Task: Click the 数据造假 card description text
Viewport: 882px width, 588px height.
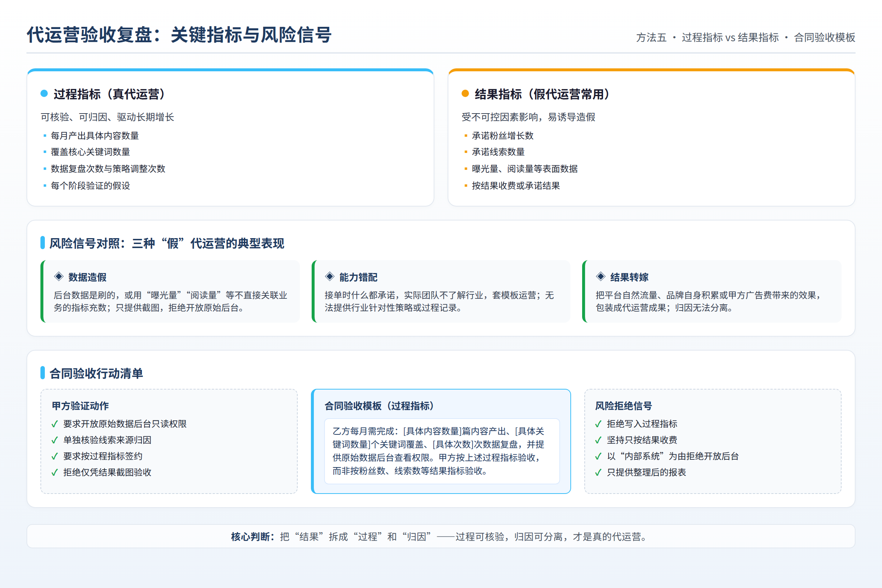Action: click(171, 301)
